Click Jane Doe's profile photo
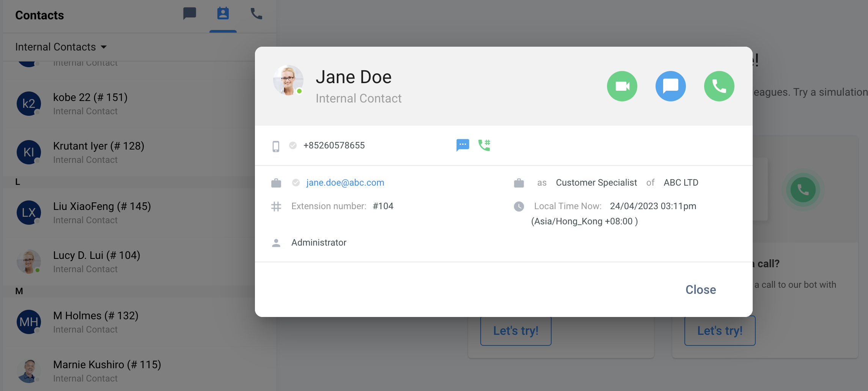This screenshot has height=391, width=868. (288, 80)
